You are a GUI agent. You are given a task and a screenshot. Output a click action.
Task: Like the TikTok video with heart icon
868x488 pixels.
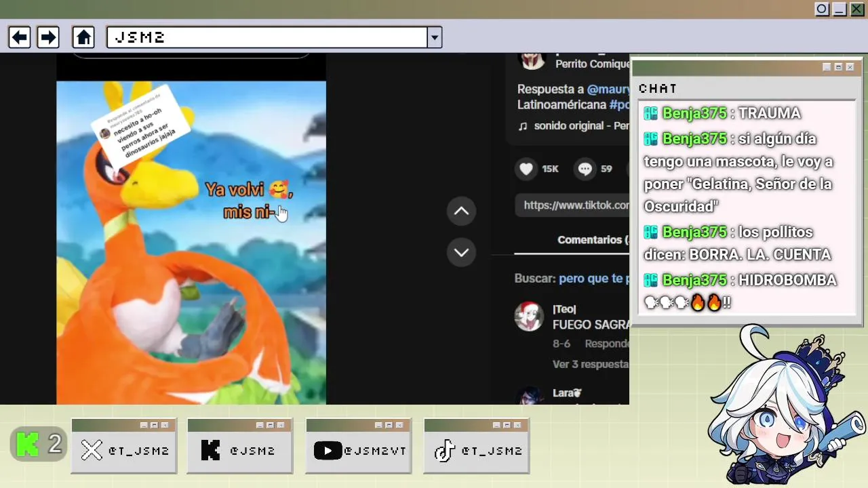coord(527,169)
